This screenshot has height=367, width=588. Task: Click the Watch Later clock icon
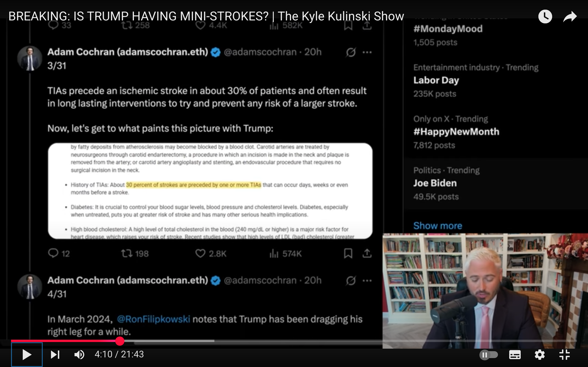545,17
